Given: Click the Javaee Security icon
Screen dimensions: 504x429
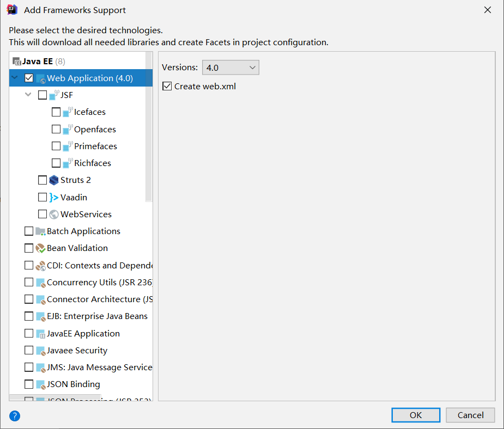Looking at the screenshot, I should (40, 351).
